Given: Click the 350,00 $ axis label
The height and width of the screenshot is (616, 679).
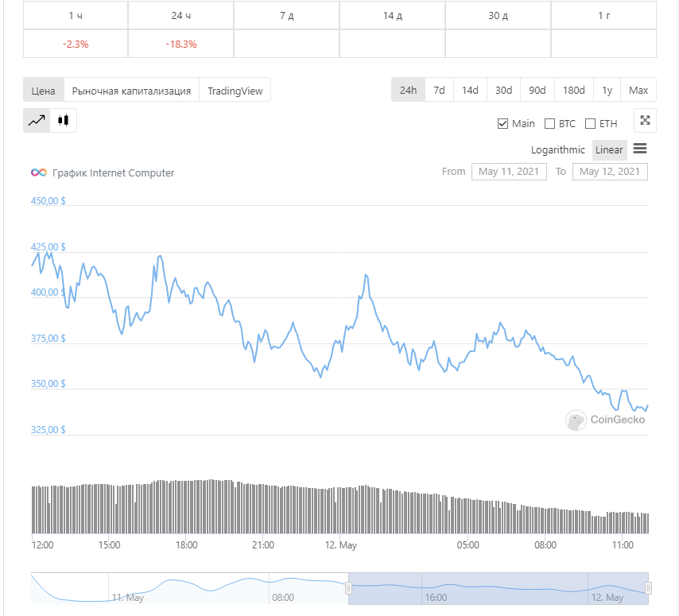Looking at the screenshot, I should click(x=48, y=384).
